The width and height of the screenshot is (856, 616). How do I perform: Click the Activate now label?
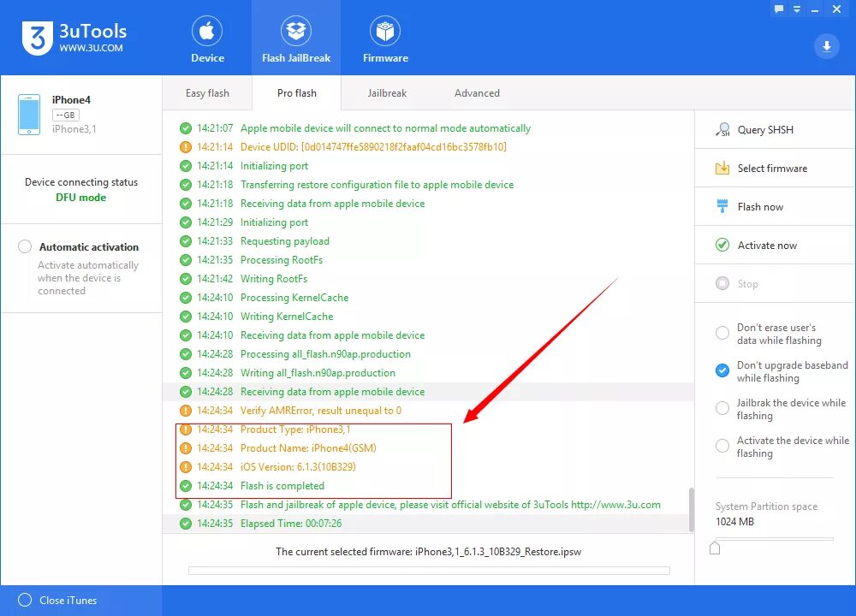[767, 246]
